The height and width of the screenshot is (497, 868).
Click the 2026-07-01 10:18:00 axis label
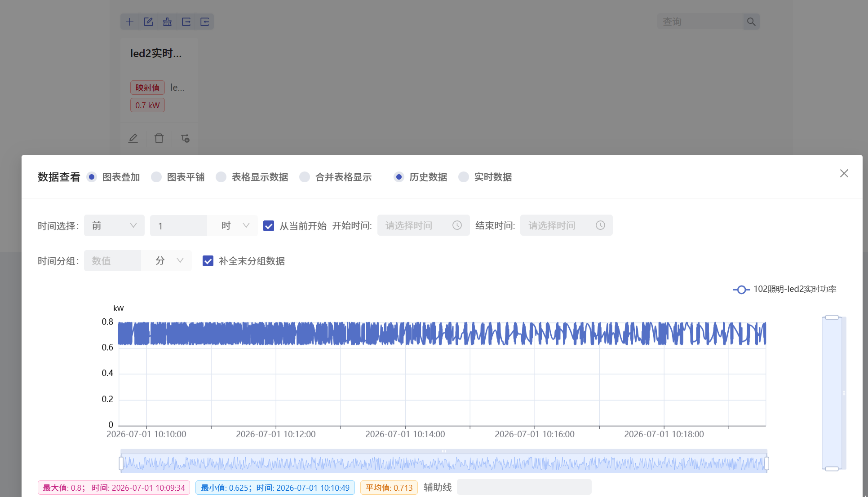pyautogui.click(x=664, y=434)
